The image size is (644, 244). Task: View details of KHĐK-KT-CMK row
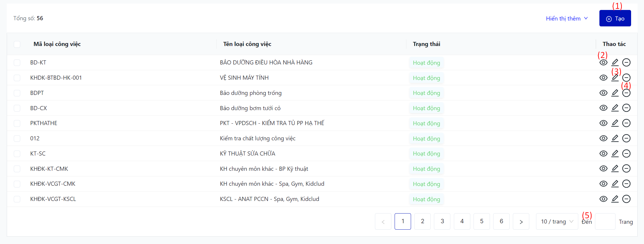(603, 168)
